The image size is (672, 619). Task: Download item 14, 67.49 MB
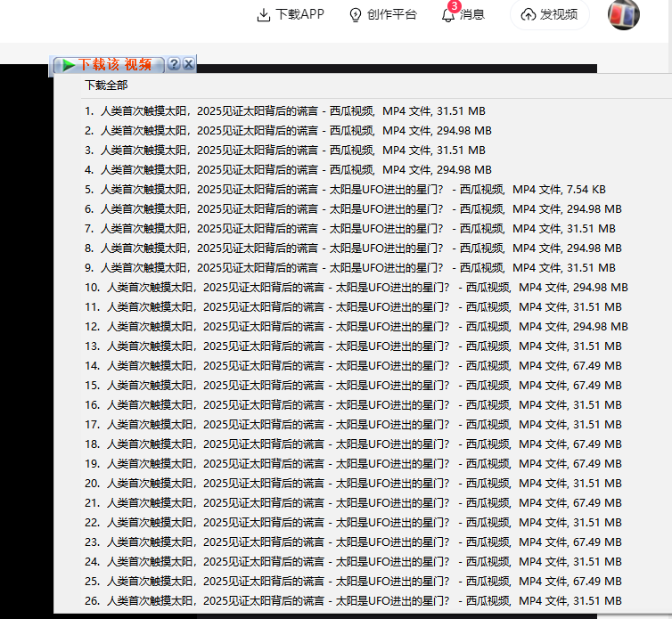coord(353,366)
